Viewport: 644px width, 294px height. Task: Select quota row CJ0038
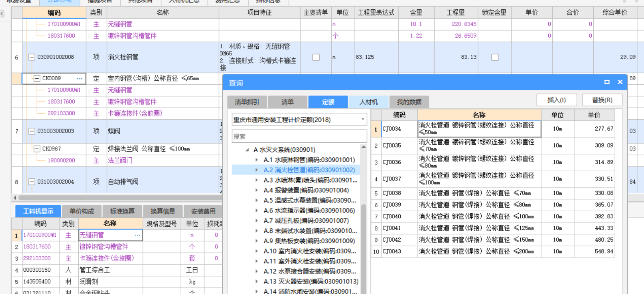click(x=493, y=193)
